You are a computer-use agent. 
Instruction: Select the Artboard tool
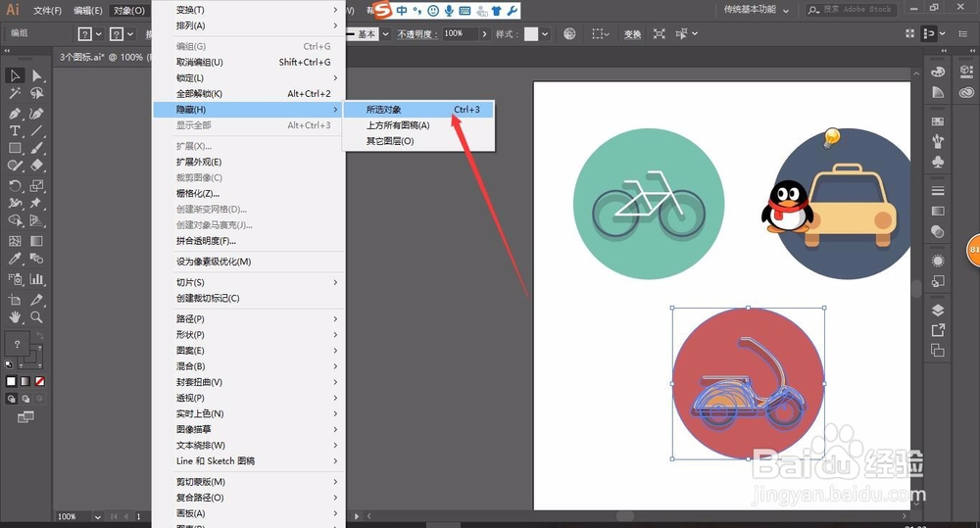15,300
